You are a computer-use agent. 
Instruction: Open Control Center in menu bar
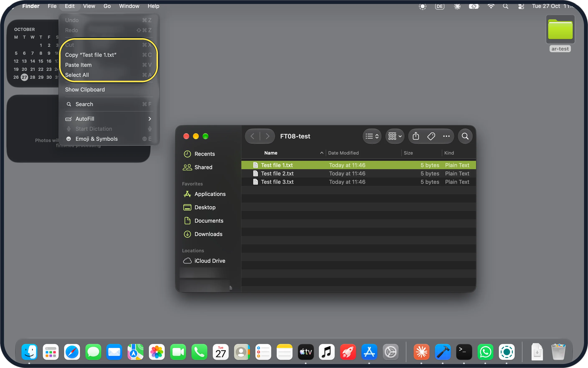[521, 6]
